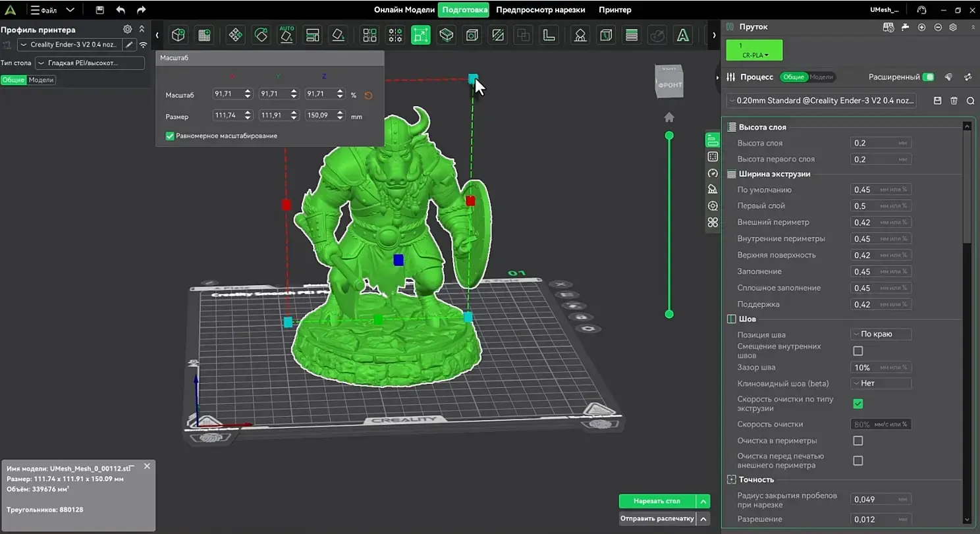Switch to Подготовка tab

click(x=465, y=10)
